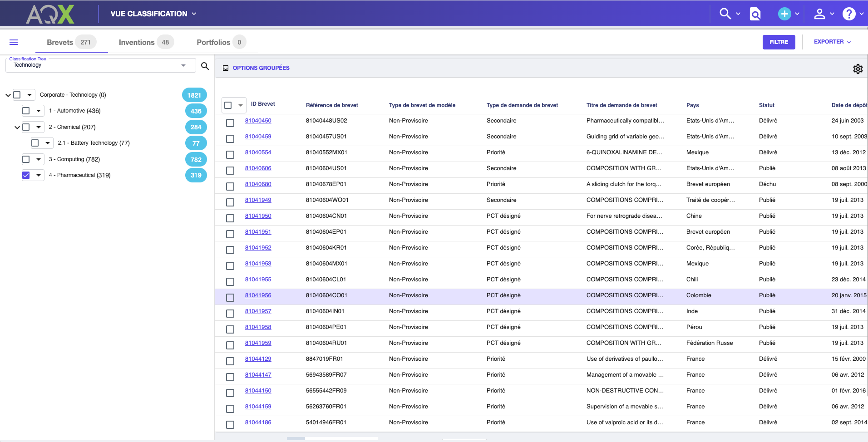
Task: Click the 1821 count badge
Action: (194, 95)
